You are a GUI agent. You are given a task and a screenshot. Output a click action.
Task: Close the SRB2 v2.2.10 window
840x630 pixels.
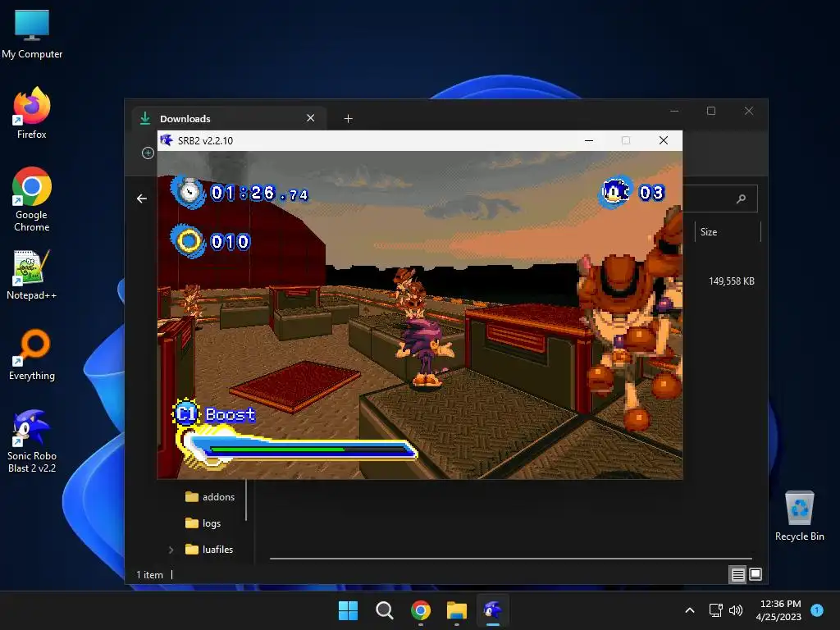[x=663, y=140]
